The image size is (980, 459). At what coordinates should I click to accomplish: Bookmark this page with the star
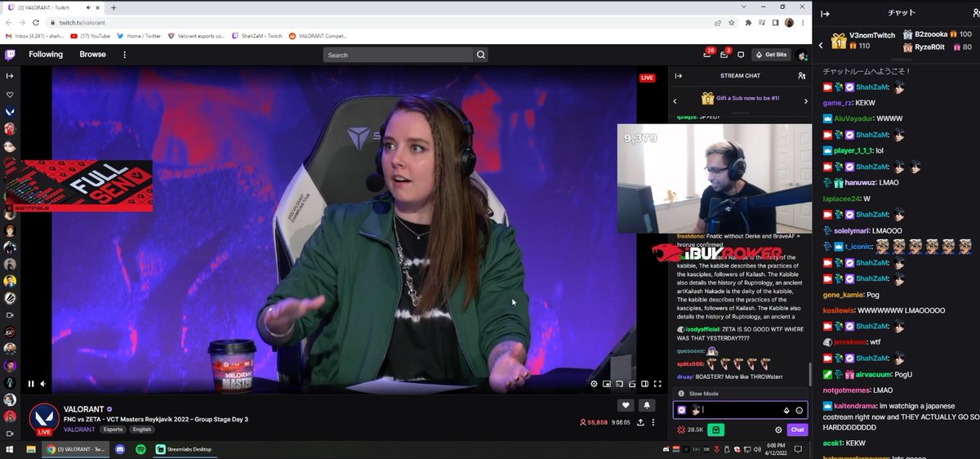point(733,23)
